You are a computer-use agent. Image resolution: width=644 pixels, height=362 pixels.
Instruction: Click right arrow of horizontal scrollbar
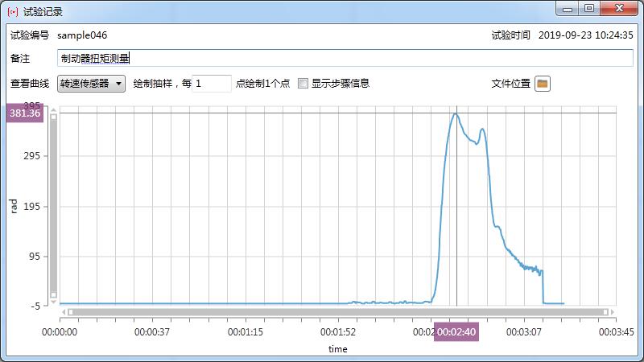pyautogui.click(x=613, y=312)
